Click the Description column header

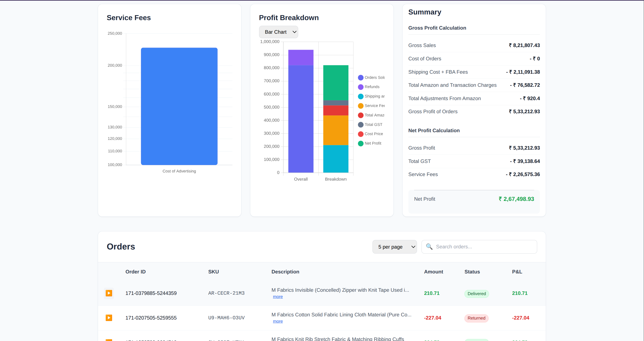click(285, 272)
